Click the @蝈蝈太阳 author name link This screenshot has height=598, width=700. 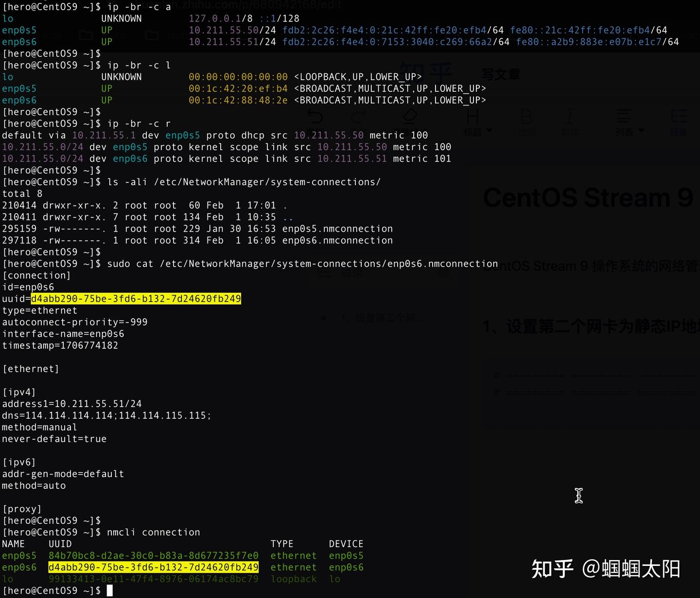(x=632, y=568)
